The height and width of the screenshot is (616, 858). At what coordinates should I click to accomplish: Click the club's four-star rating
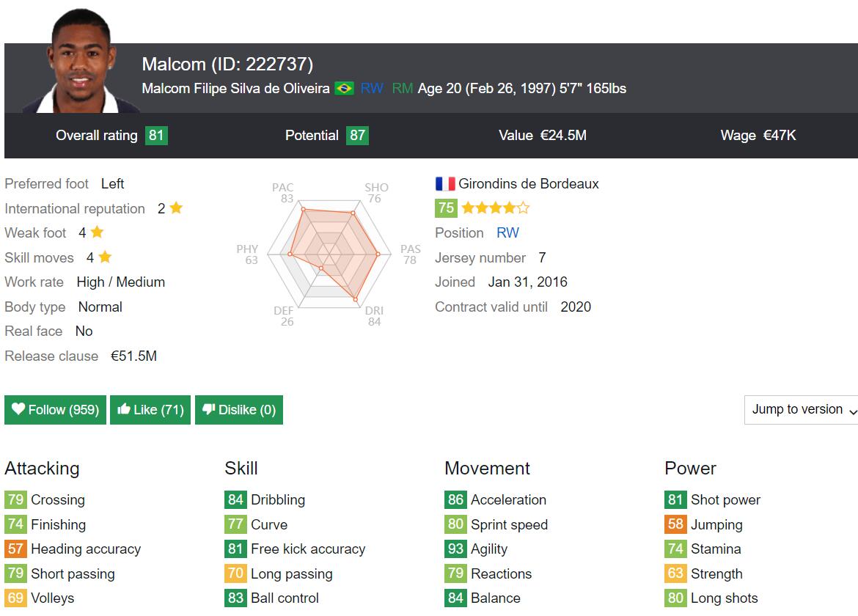(495, 208)
